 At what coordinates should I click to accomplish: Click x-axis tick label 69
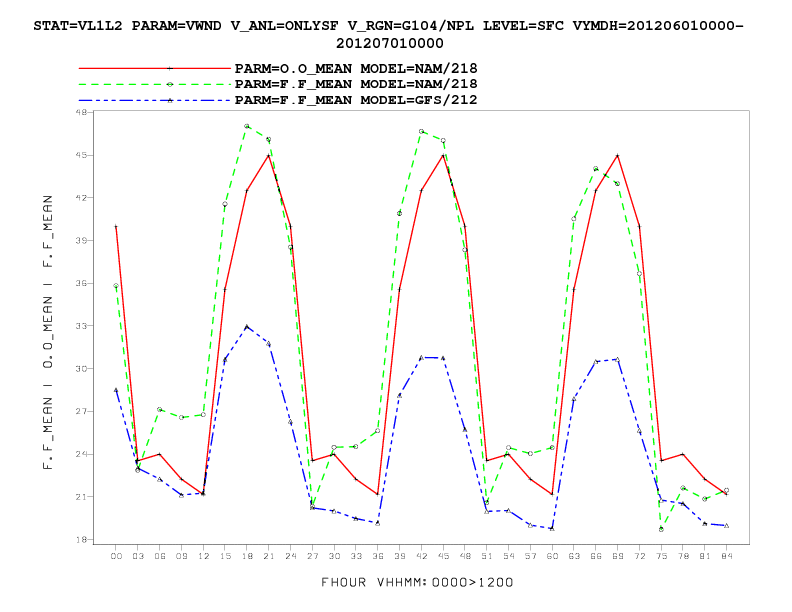click(x=617, y=556)
